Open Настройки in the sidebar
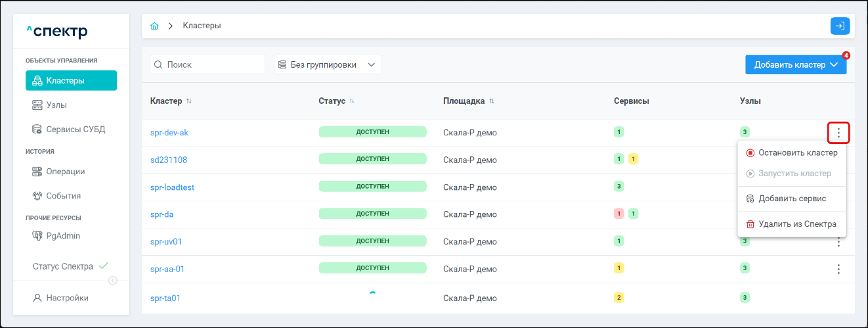The image size is (868, 328). (x=67, y=298)
